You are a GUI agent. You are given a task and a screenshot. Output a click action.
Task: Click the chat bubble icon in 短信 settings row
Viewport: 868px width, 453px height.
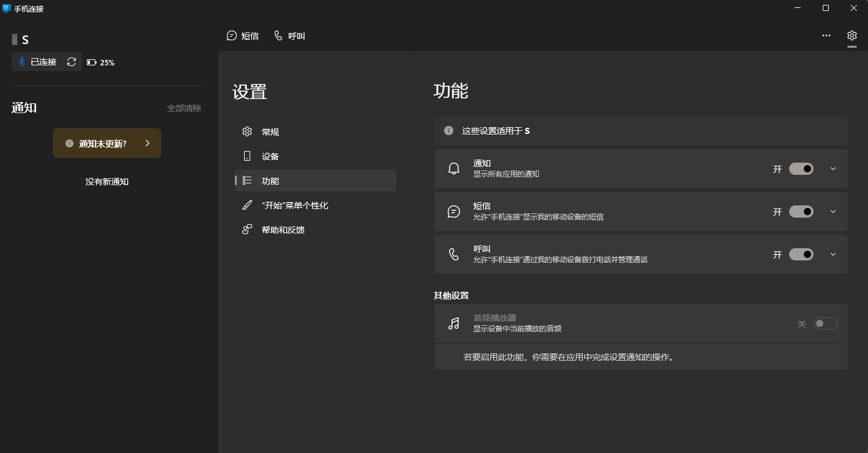454,212
